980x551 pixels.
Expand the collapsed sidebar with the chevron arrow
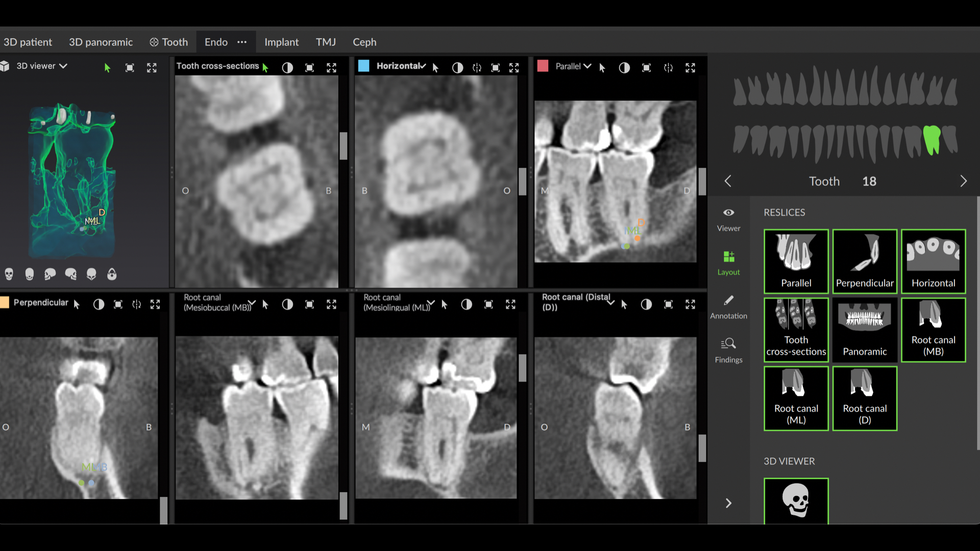pyautogui.click(x=728, y=503)
